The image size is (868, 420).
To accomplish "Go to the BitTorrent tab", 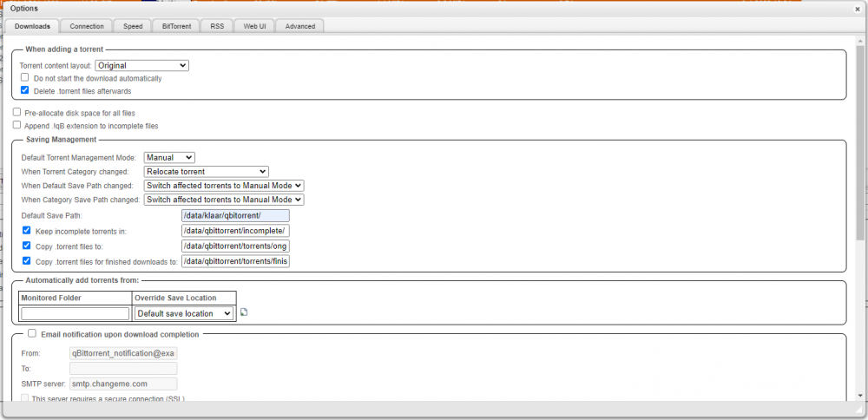I will (x=176, y=26).
